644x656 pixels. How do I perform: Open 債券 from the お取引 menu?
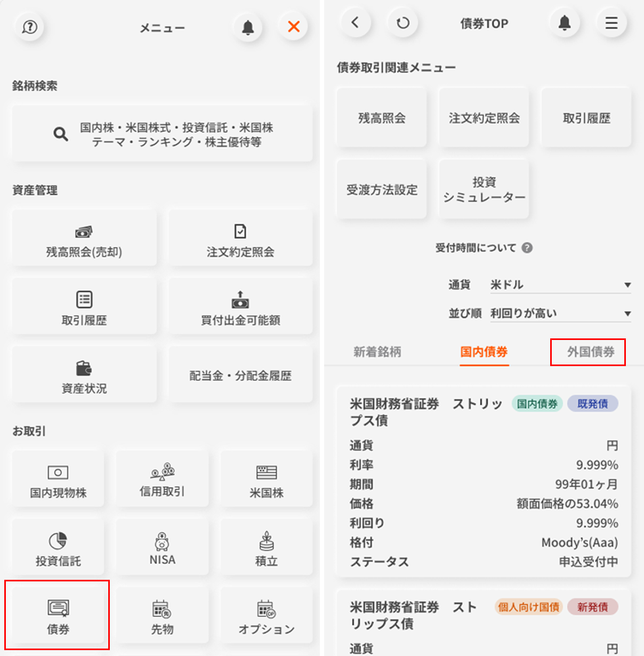pyautogui.click(x=58, y=615)
